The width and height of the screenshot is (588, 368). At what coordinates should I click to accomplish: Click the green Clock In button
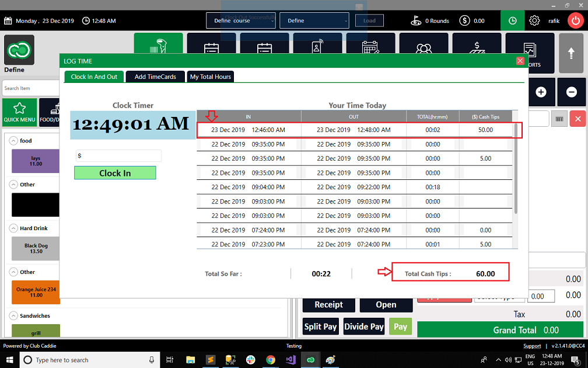tap(115, 173)
